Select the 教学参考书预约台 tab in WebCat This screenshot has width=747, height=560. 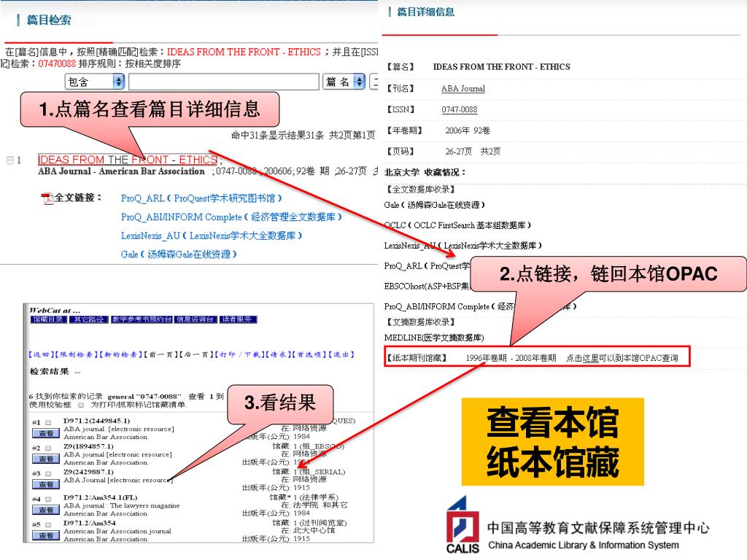142,319
